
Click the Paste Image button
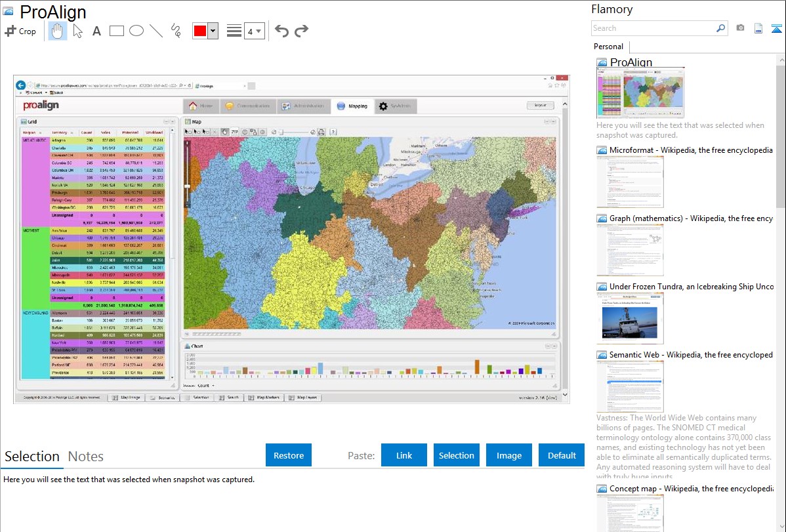click(508, 455)
